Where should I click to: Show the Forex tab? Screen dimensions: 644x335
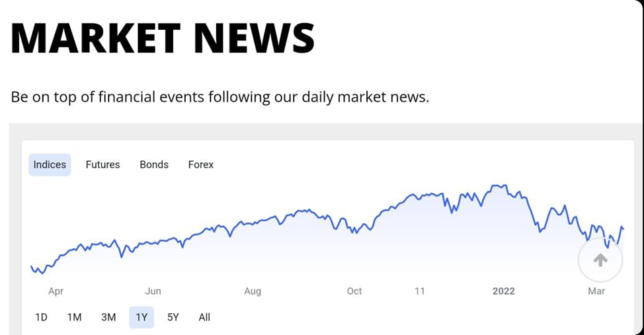pos(201,164)
